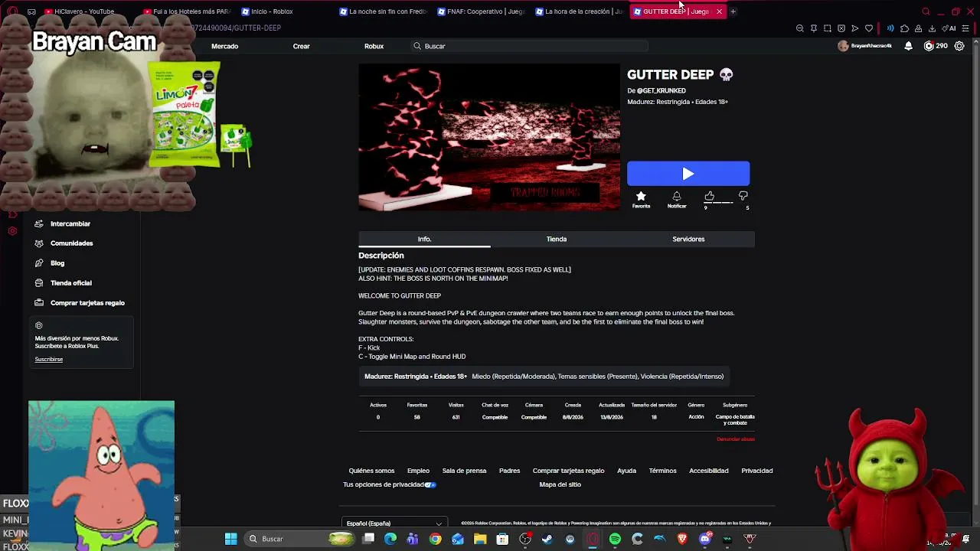This screenshot has height=551, width=980.
Task: Open Spotify from the taskbar
Action: 615,539
